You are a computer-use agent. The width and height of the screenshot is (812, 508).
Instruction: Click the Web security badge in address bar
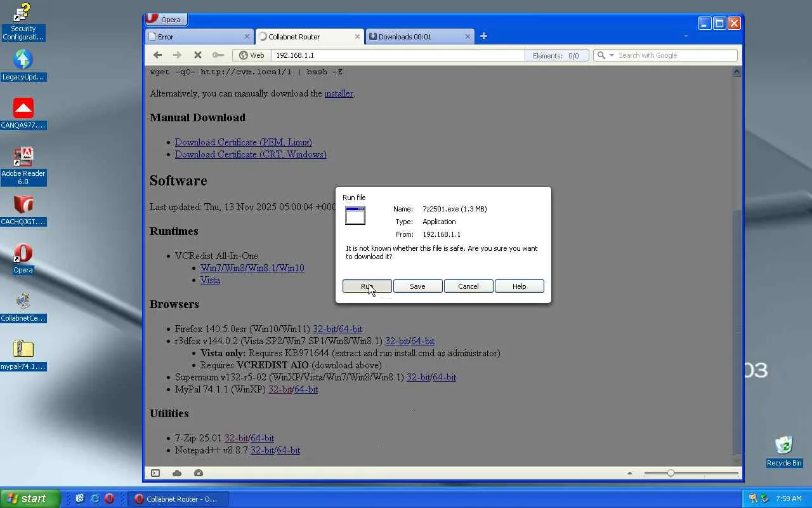coord(252,55)
